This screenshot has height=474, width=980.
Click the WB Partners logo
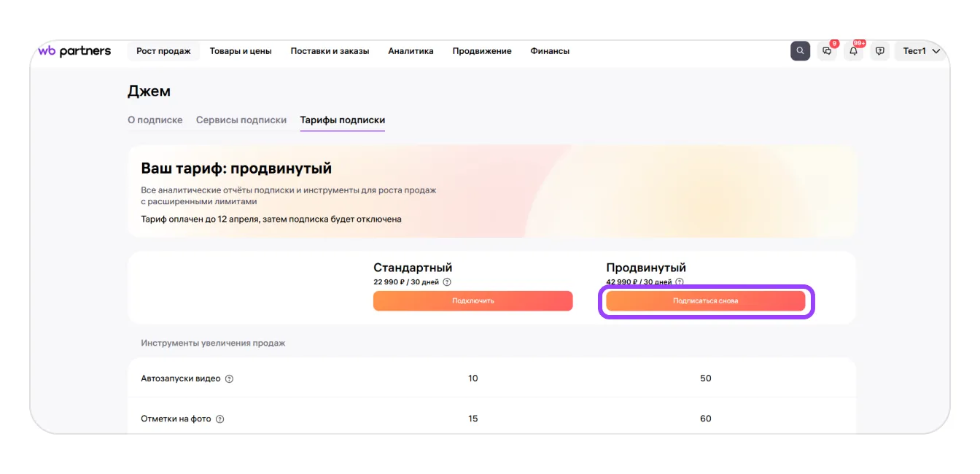click(74, 51)
